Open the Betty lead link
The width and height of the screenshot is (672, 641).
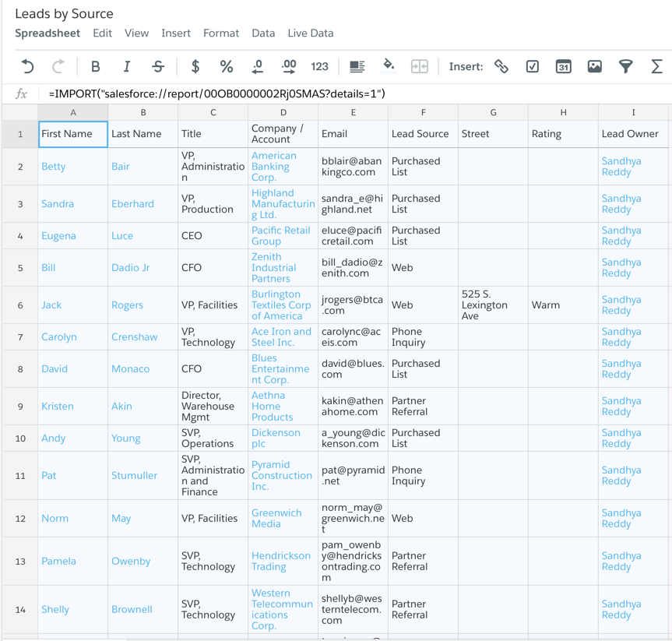[53, 167]
